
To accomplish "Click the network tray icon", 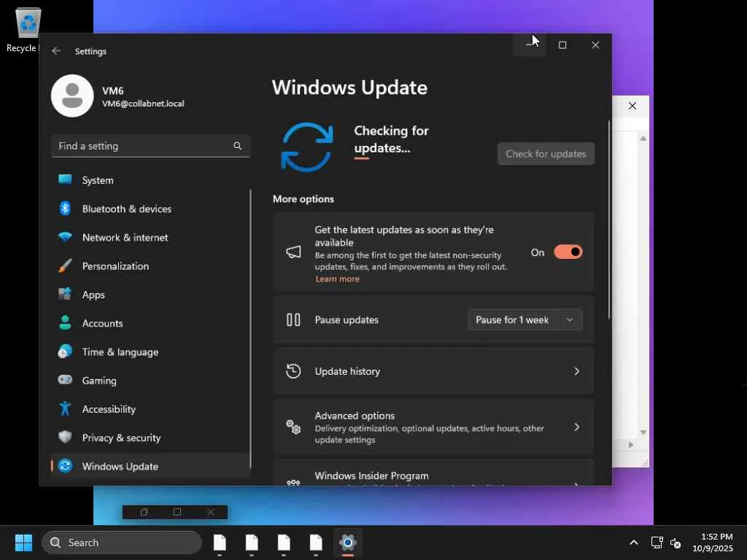I will [x=657, y=542].
